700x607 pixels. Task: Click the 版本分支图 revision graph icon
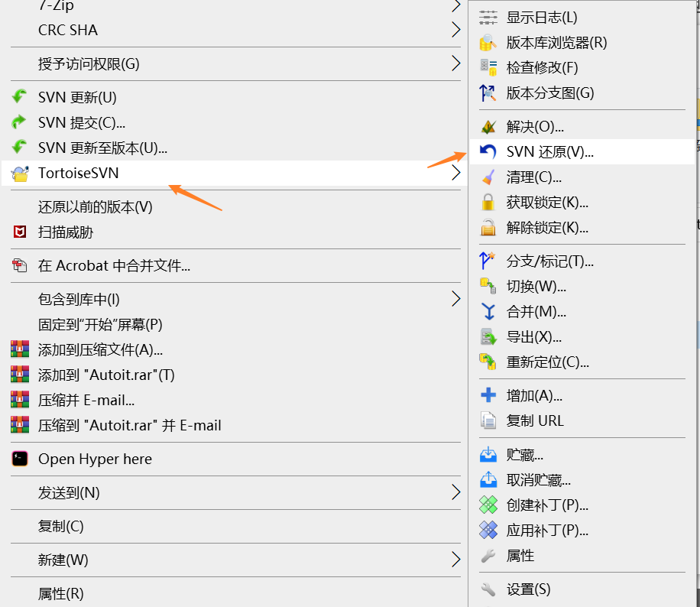pyautogui.click(x=487, y=93)
